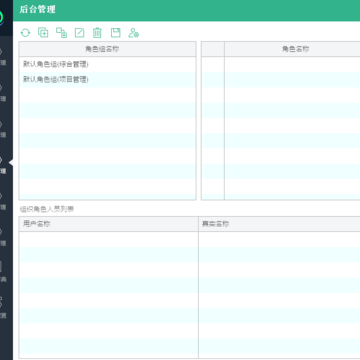This screenshot has height=360, width=360.
Task: Click the 角色组名称 column header
Action: pos(107,49)
